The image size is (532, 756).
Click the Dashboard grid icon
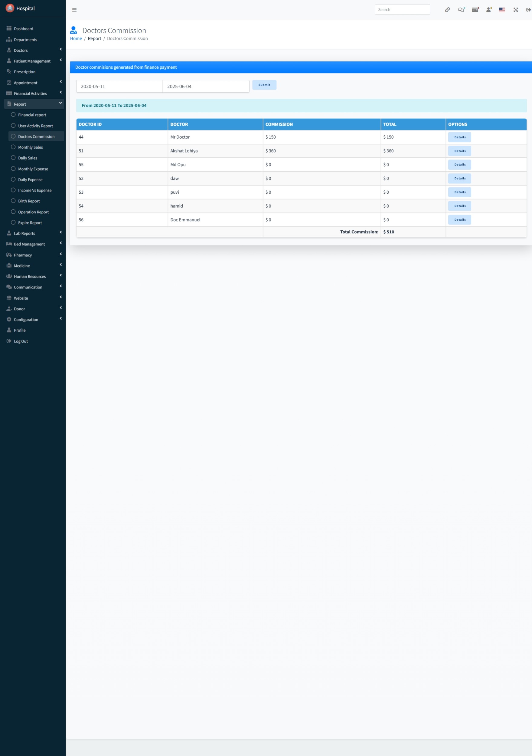click(x=9, y=29)
